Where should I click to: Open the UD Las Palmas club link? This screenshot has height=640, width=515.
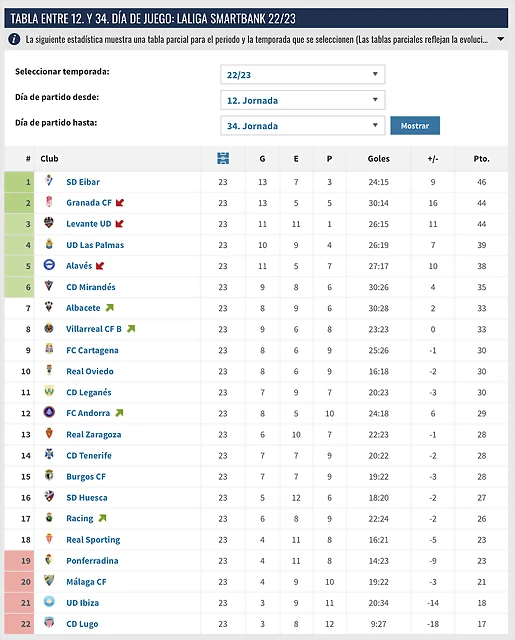click(95, 245)
